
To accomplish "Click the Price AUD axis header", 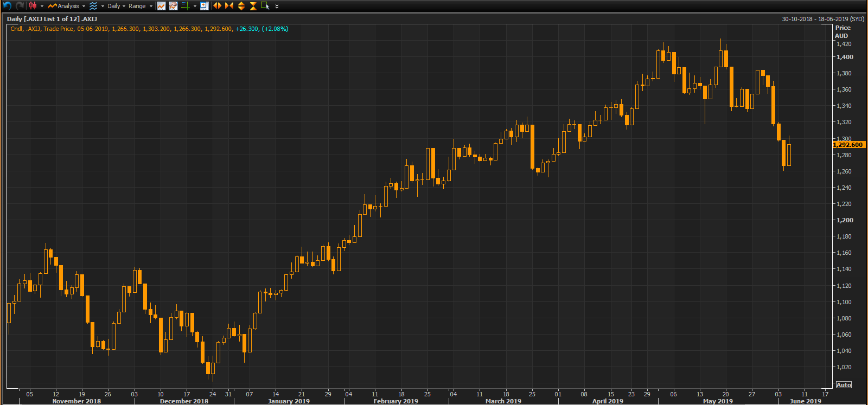I will click(843, 31).
